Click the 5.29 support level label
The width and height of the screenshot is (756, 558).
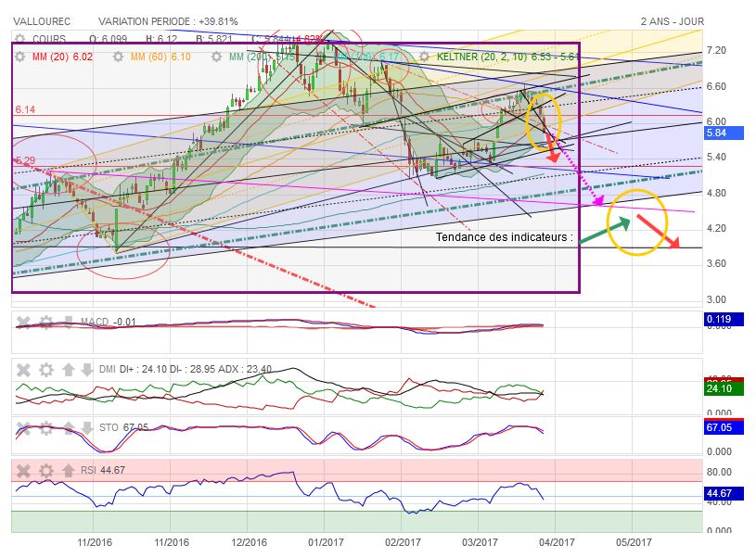pos(25,160)
